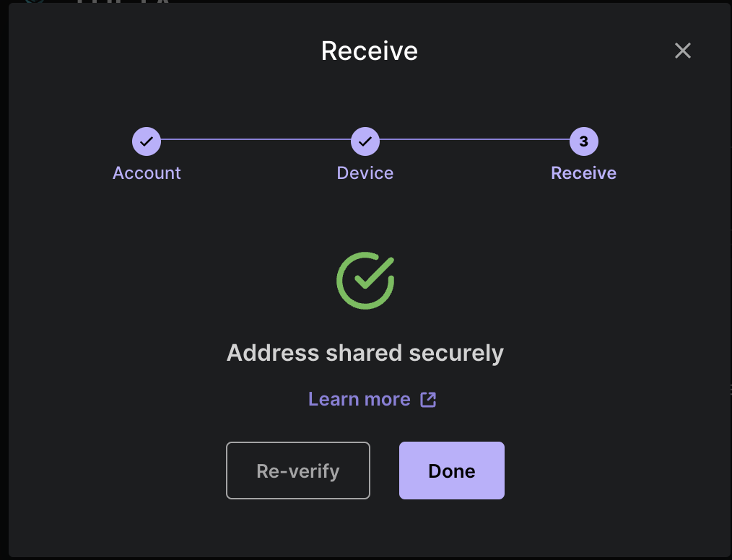
Task: Close the Receive dialog with the X icon
Action: [682, 51]
